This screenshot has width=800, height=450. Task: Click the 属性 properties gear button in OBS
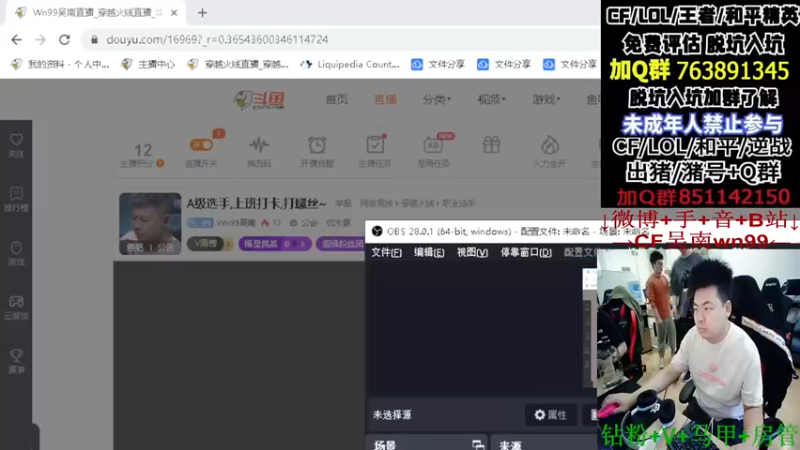pyautogui.click(x=551, y=415)
